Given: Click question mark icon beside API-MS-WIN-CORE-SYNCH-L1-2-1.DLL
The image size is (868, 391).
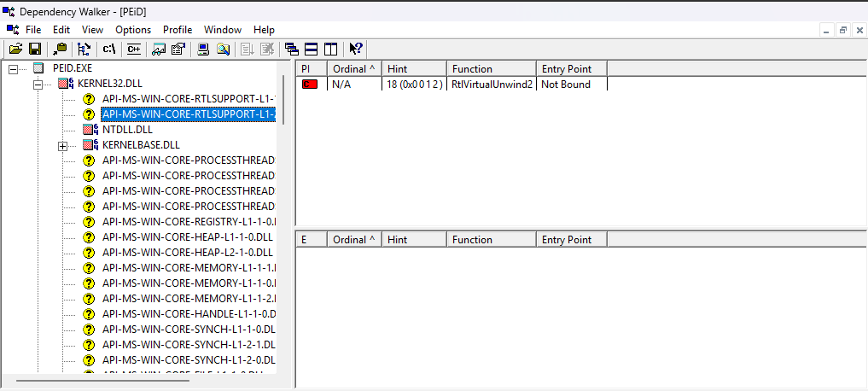Looking at the screenshot, I should pos(89,345).
